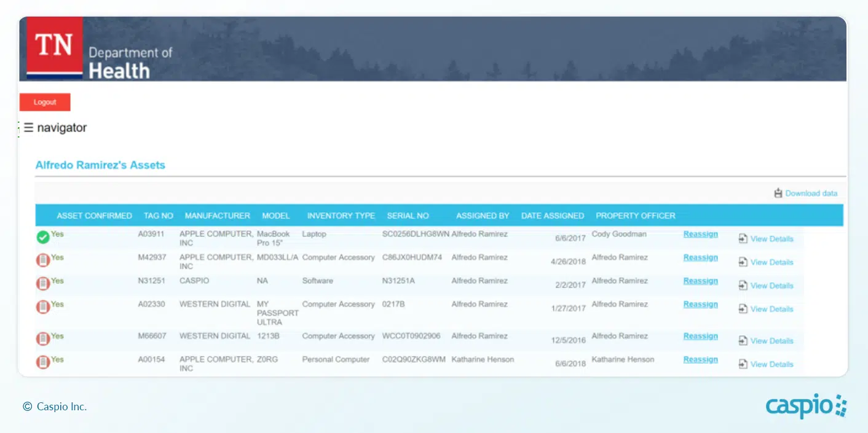Click the red status icon for tag A02330
The image size is (868, 433).
[x=43, y=307]
